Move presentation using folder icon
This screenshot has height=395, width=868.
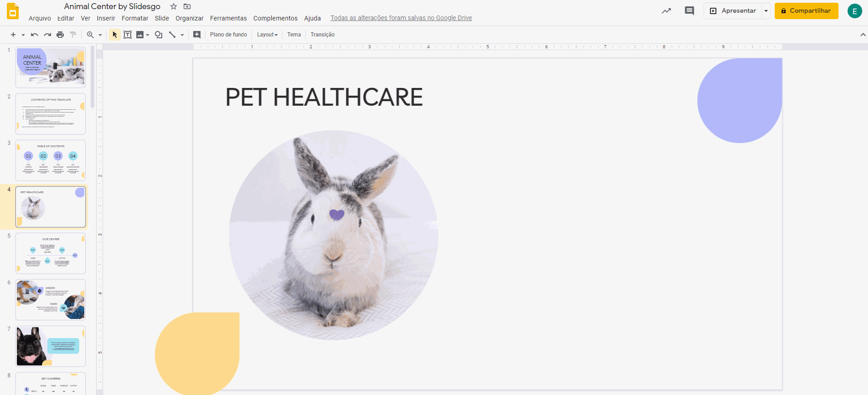click(x=187, y=6)
